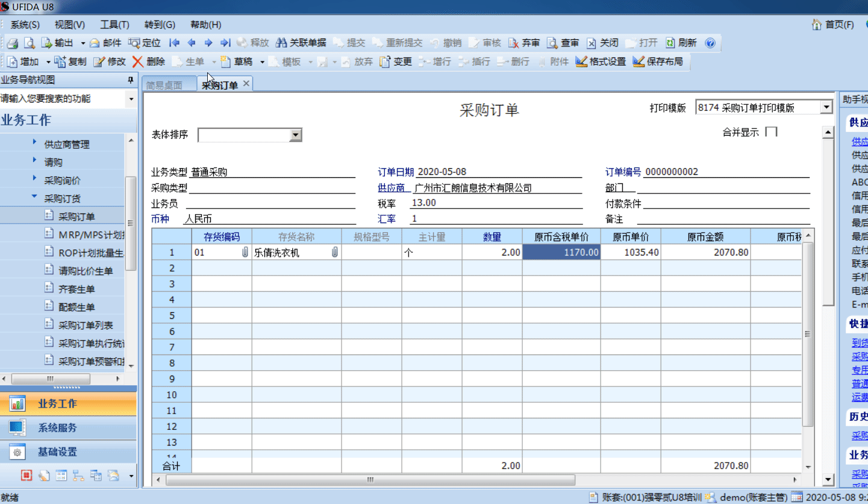Screen dimensions: 868x504
Task: Go to last record arrow
Action: 225,43
